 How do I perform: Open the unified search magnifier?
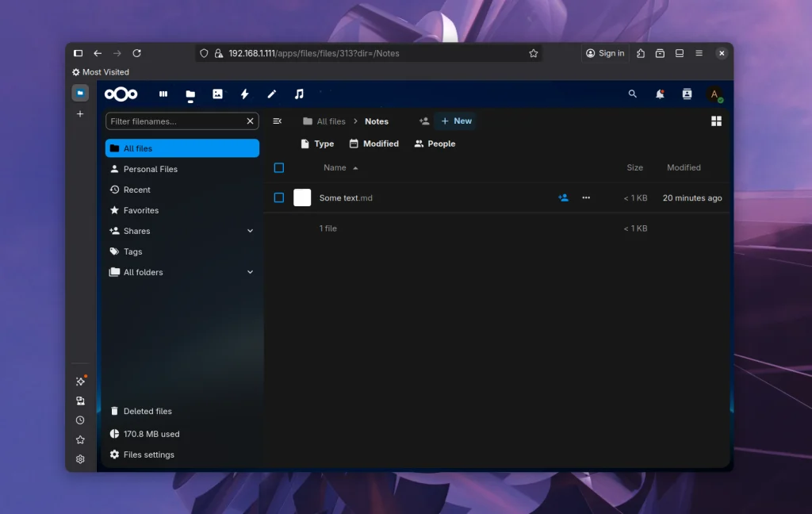[632, 94]
